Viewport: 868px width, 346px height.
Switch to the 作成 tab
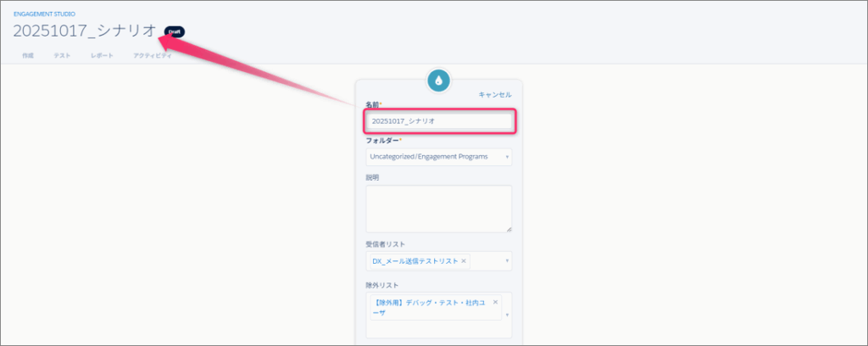click(28, 55)
